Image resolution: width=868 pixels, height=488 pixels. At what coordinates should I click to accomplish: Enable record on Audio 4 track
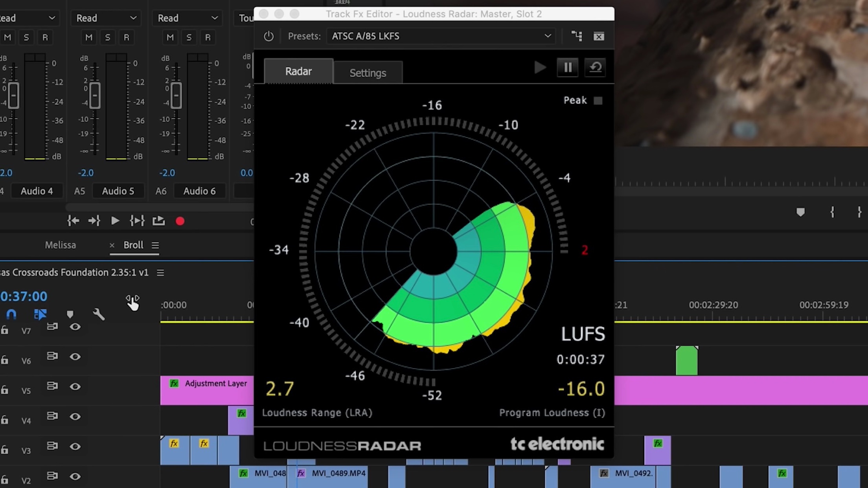tap(45, 37)
